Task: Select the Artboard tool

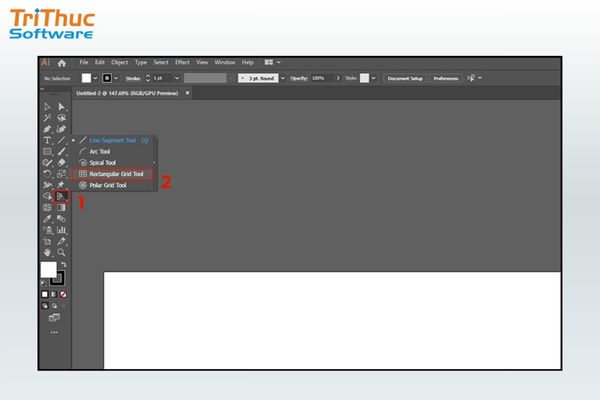Action: pos(47,242)
